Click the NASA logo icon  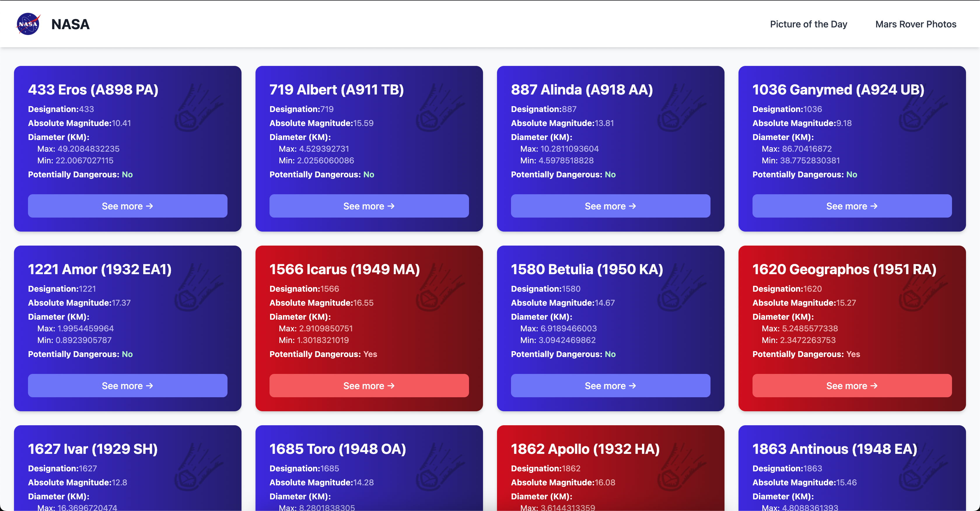tap(28, 24)
